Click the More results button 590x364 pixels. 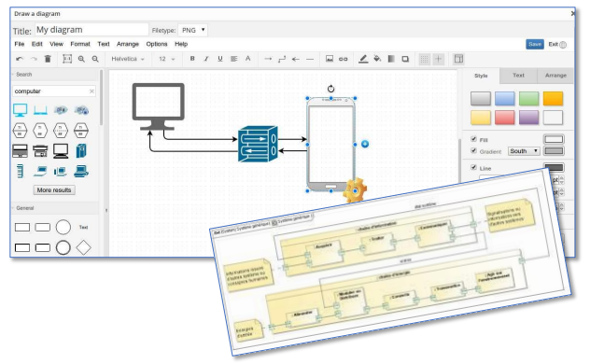tap(54, 190)
